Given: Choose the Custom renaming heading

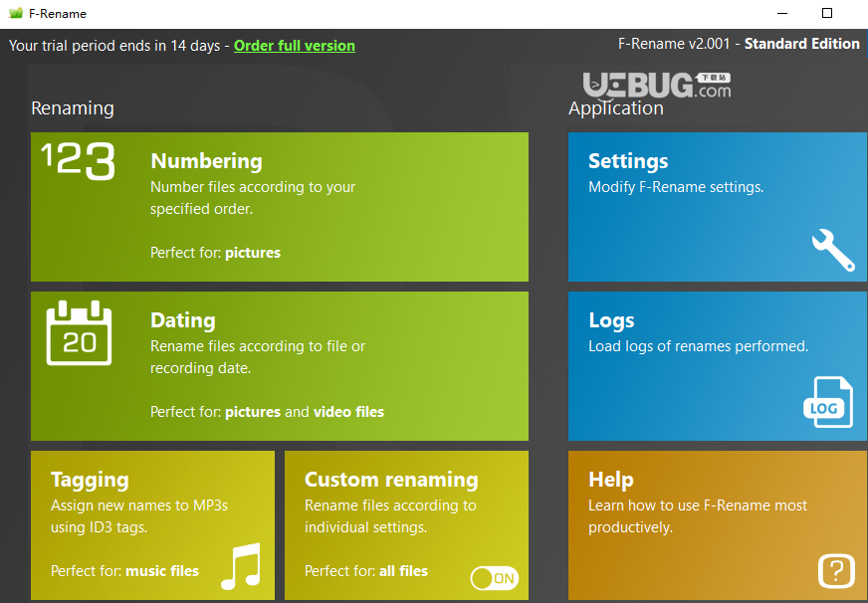Looking at the screenshot, I should point(391,480).
